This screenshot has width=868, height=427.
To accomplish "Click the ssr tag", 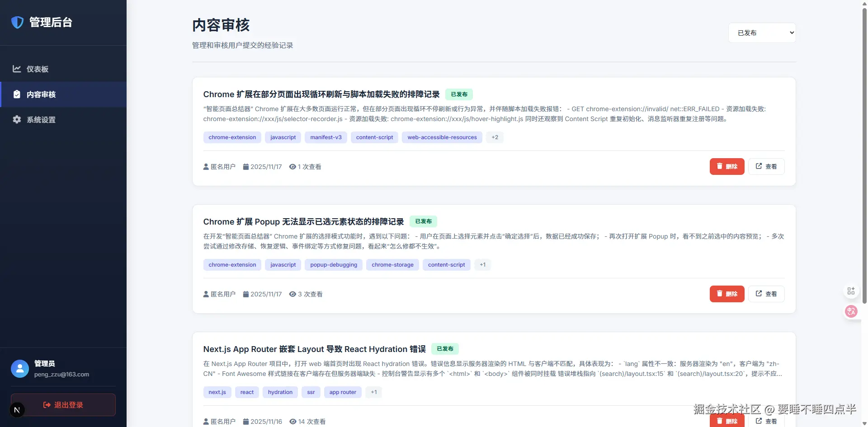I will tap(311, 392).
